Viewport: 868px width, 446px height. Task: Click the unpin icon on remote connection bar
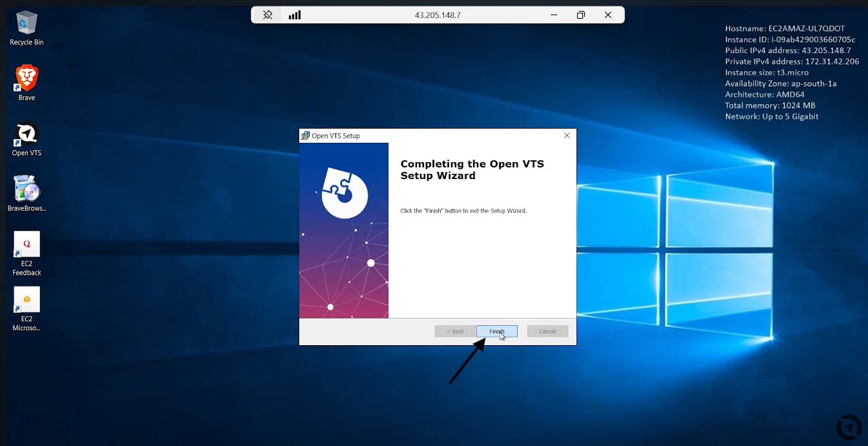tap(268, 15)
